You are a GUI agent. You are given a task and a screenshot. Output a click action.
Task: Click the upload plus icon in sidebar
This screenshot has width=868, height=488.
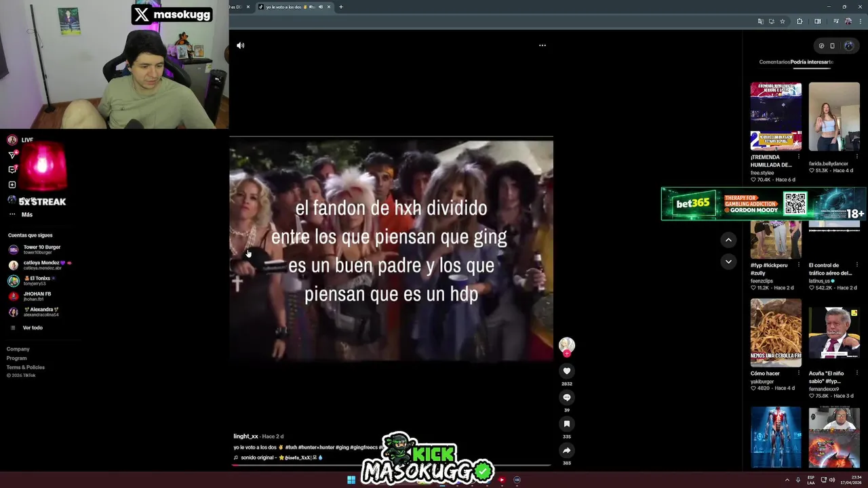pos(12,184)
